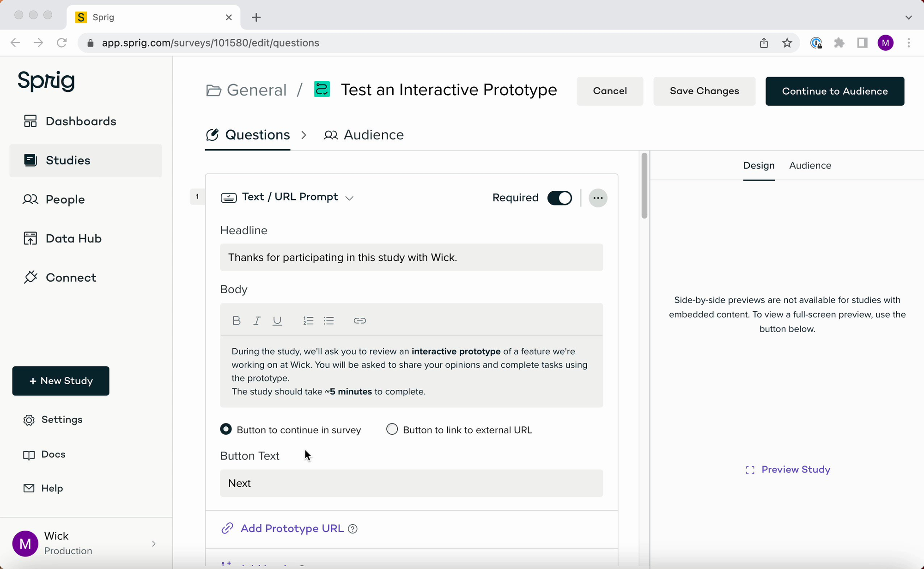Open the People page
The width and height of the screenshot is (924, 569).
click(54, 200)
